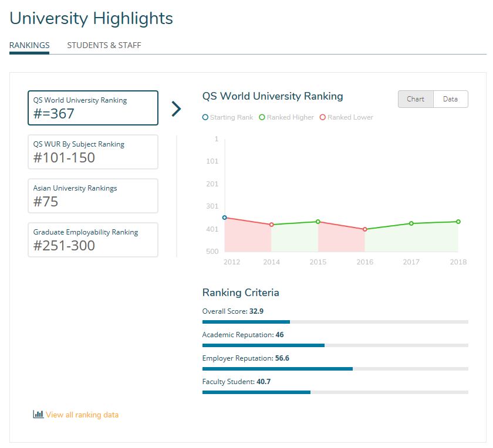Click the 2017 data point on chart
This screenshot has height=448, width=493.
coord(411,223)
